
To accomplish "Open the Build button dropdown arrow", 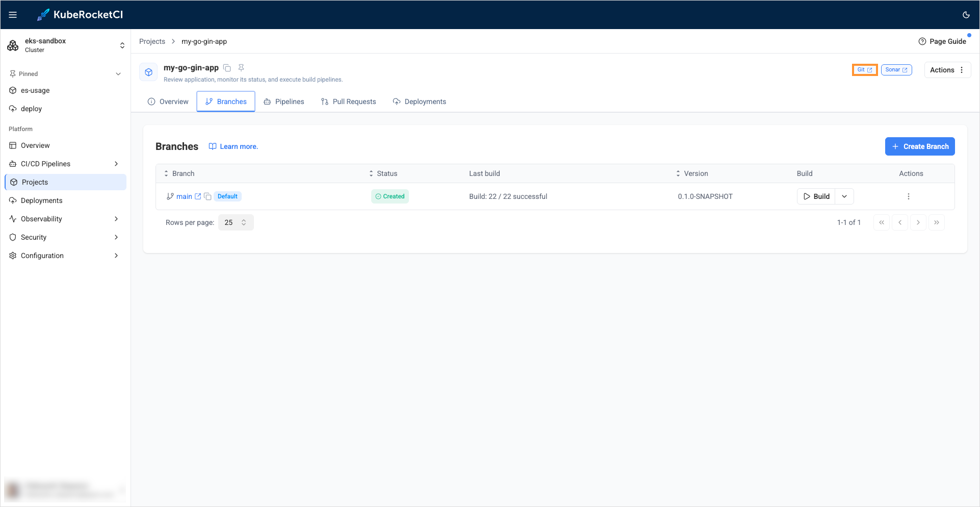I will point(844,196).
